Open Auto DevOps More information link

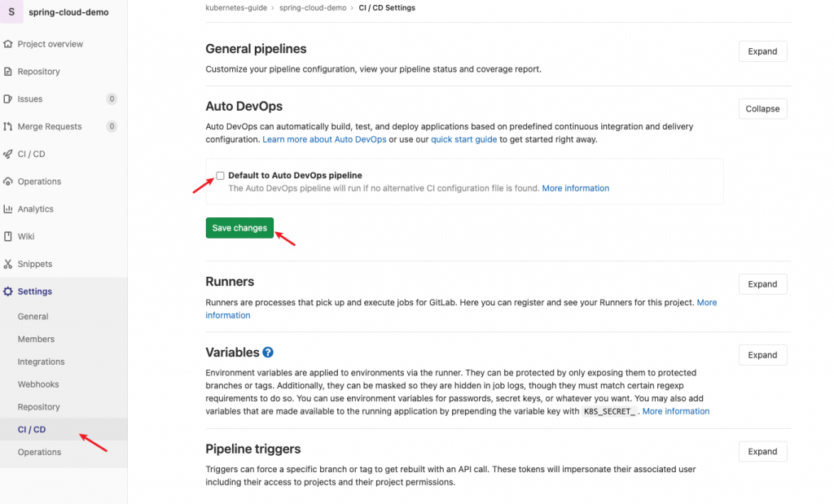point(576,188)
